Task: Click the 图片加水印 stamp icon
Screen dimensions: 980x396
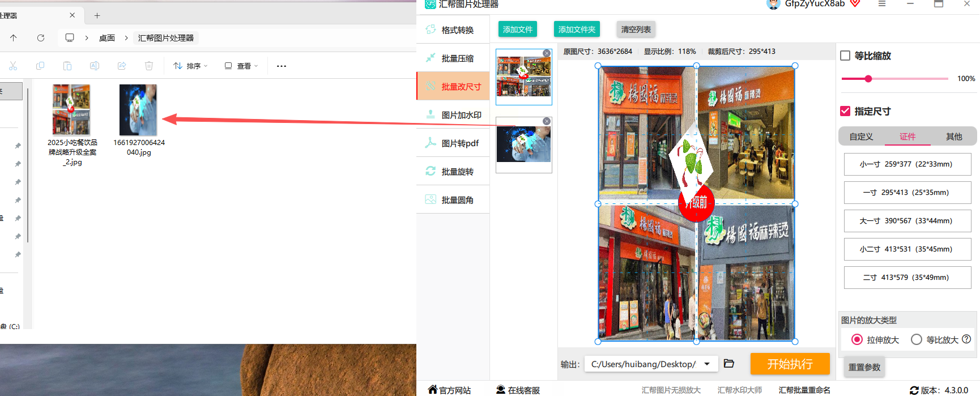Action: 431,114
